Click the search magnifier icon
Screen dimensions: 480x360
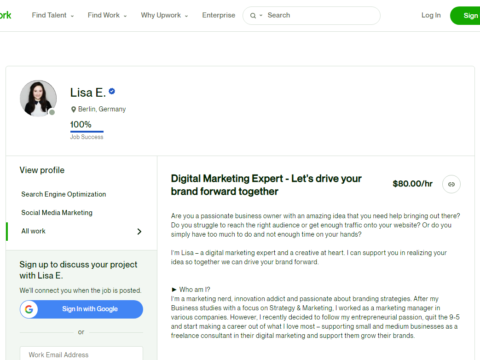(x=253, y=16)
